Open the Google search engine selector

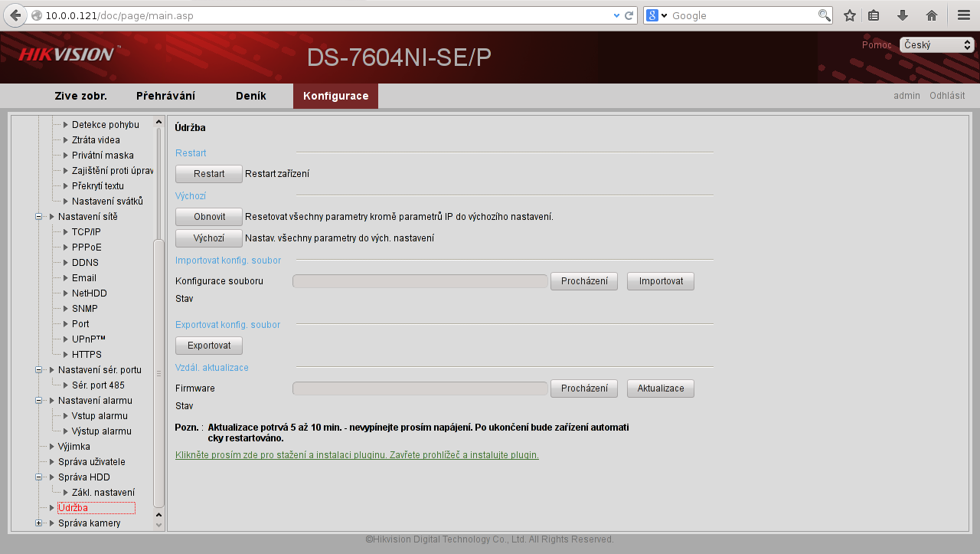point(657,15)
